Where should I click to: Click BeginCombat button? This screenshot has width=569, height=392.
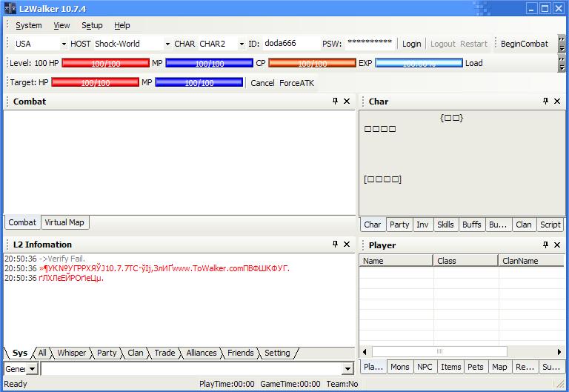525,44
